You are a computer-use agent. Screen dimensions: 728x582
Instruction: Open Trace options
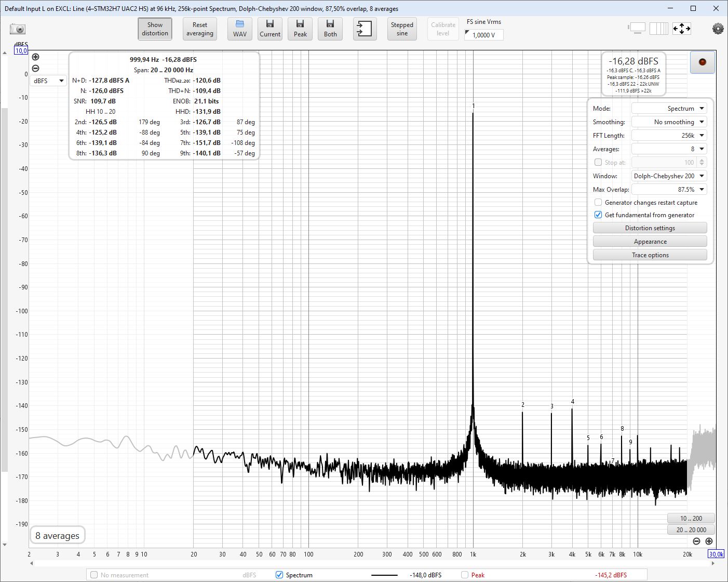(x=650, y=255)
